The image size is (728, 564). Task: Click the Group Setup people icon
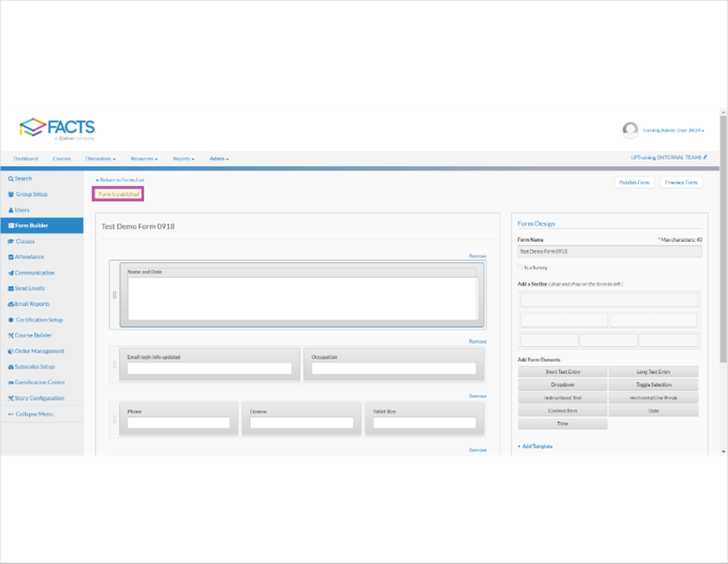[x=11, y=194]
